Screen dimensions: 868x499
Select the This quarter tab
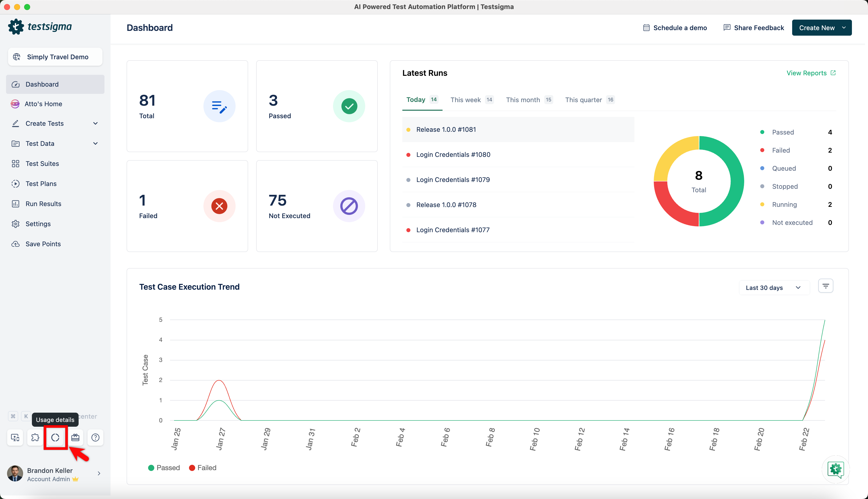point(583,100)
